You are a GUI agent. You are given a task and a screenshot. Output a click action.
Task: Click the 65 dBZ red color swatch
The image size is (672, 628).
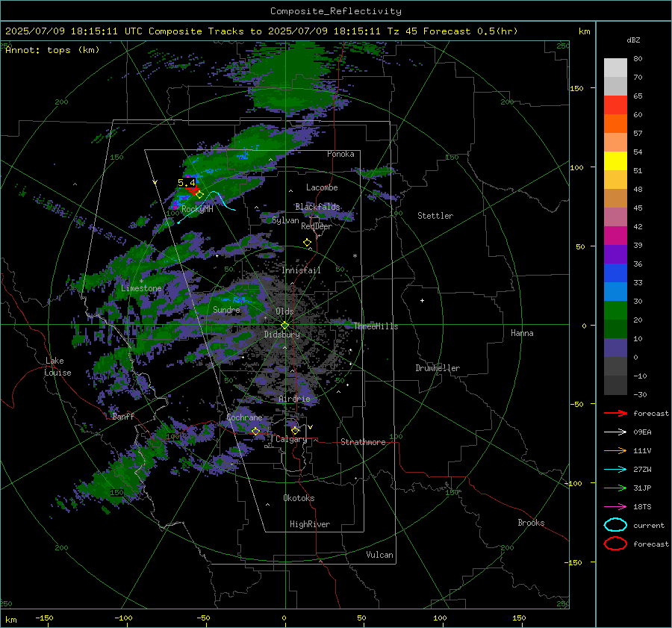click(615, 105)
